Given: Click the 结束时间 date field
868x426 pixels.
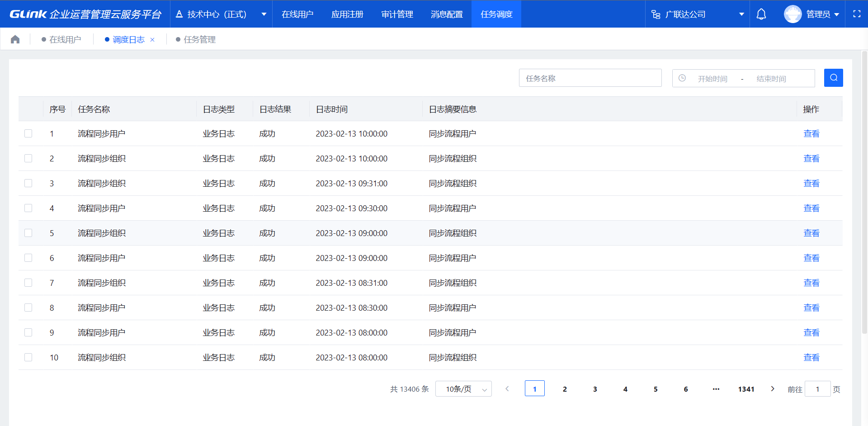Looking at the screenshot, I should (x=771, y=79).
